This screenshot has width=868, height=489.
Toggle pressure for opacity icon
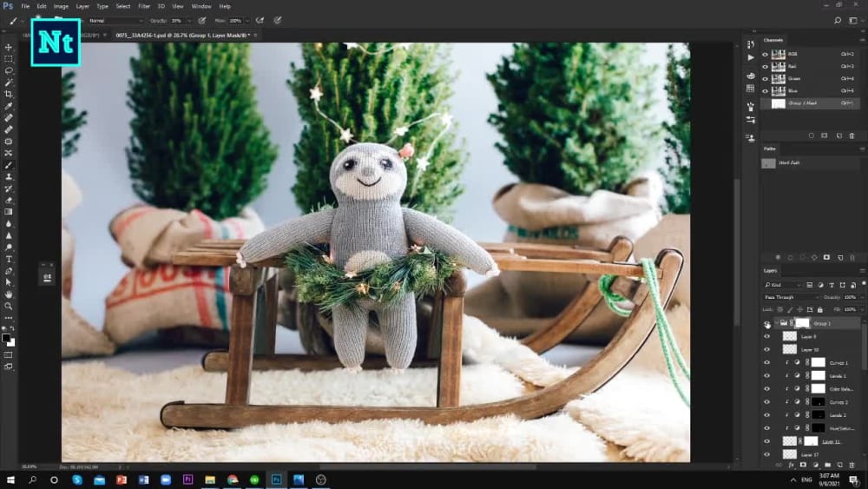coord(202,21)
